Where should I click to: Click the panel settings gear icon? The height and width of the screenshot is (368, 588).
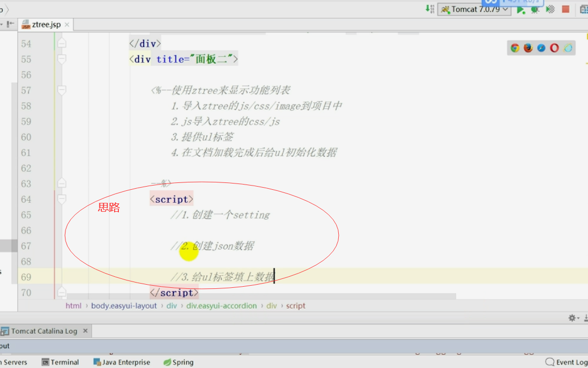(x=572, y=318)
